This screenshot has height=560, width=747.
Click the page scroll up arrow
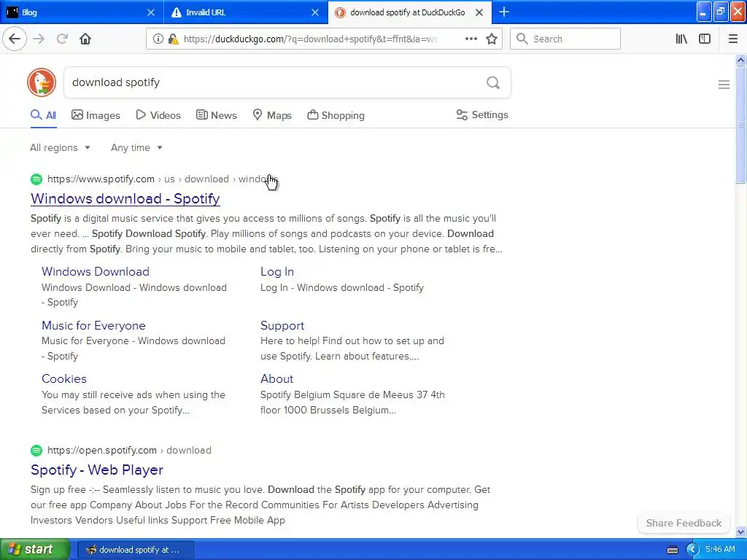pos(740,60)
